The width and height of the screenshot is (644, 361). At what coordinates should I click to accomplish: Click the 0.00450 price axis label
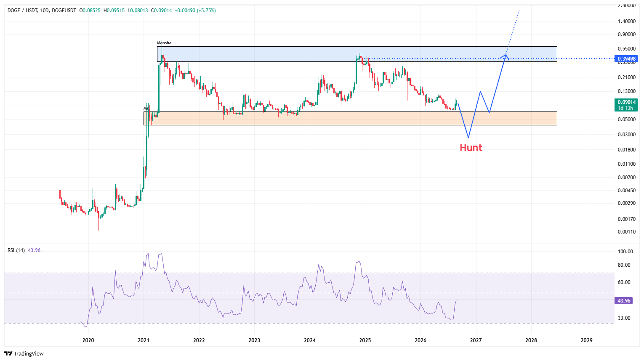[627, 191]
